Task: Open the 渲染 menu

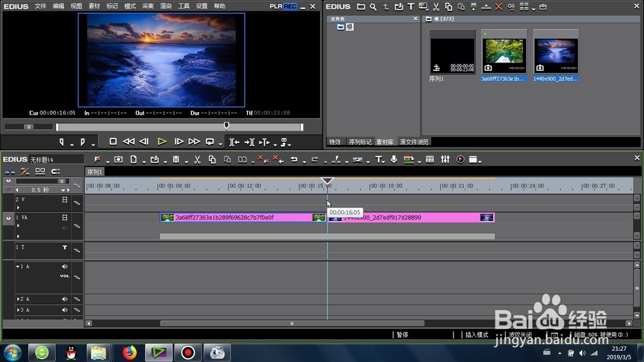Action: pyautogui.click(x=166, y=6)
